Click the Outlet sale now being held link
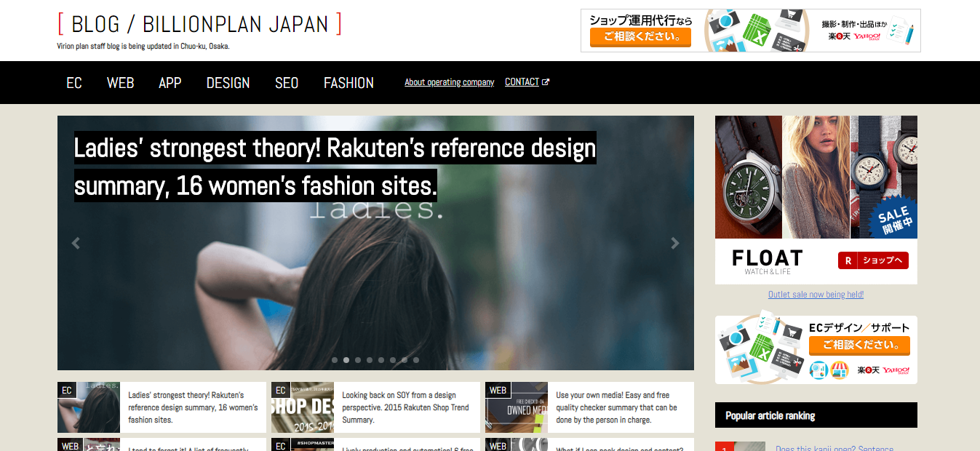Screen dimensions: 980x451 point(816,295)
